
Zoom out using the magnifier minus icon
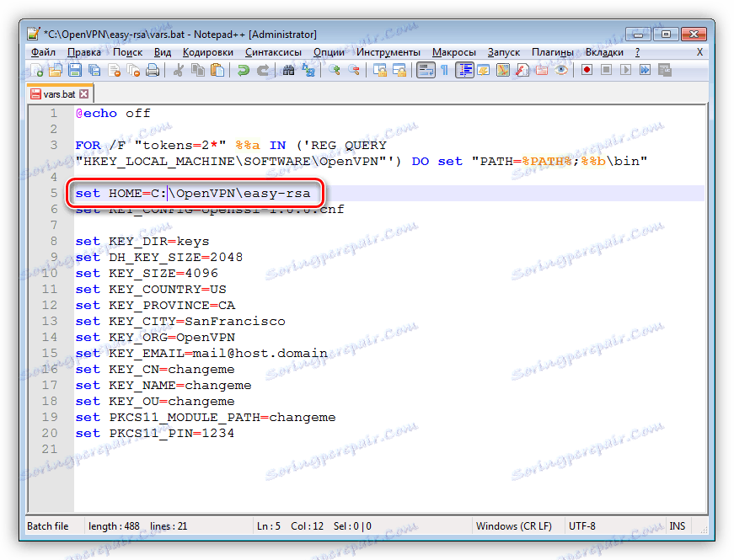(353, 71)
